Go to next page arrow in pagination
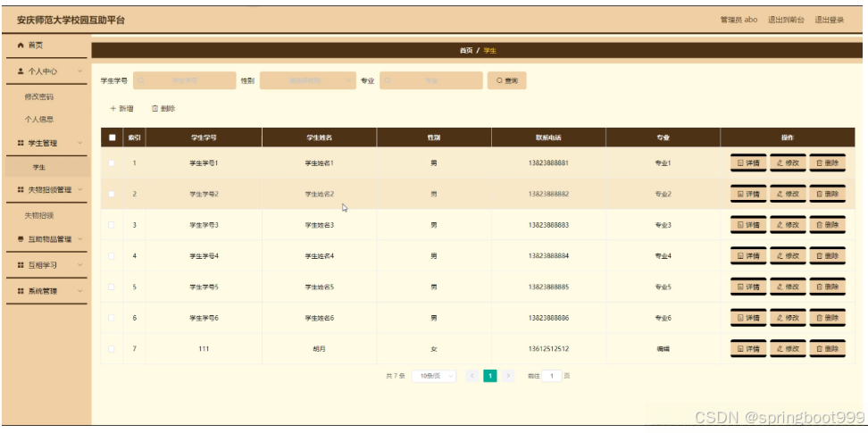The image size is (868, 433). coord(508,376)
